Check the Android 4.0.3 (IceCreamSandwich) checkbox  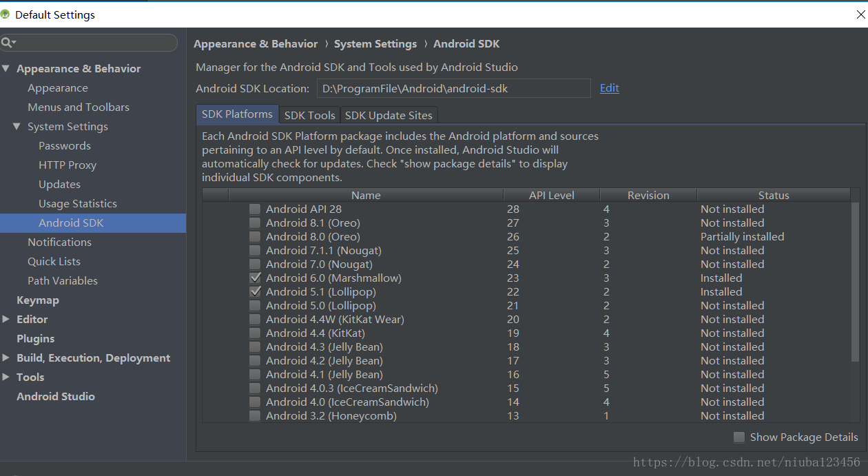[x=255, y=388]
